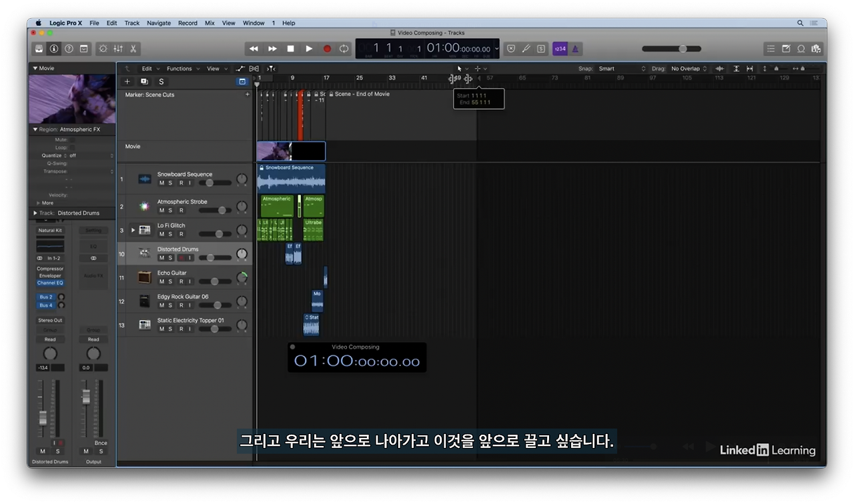Open the Functions dropdown menu
Image resolution: width=854 pixels, height=504 pixels.
pos(183,69)
